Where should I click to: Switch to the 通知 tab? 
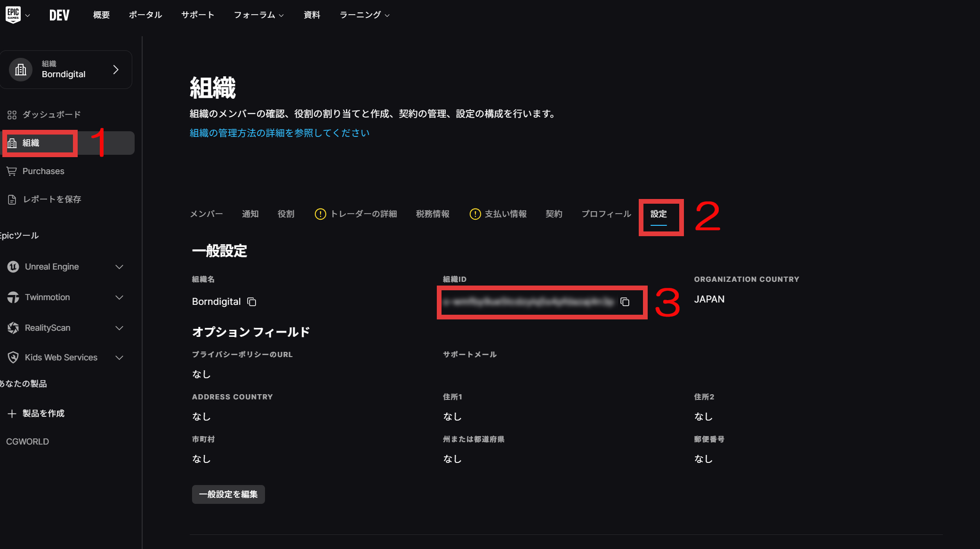[250, 214]
